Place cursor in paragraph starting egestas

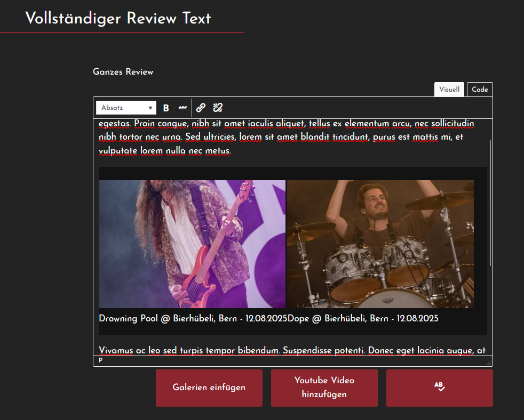[287, 137]
